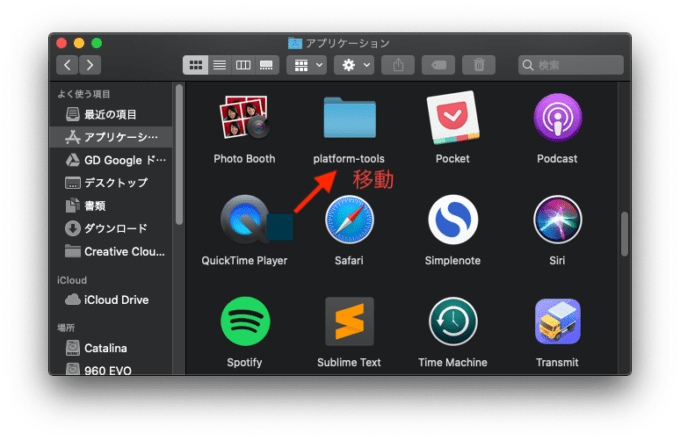Click the Spotify label

click(245, 362)
